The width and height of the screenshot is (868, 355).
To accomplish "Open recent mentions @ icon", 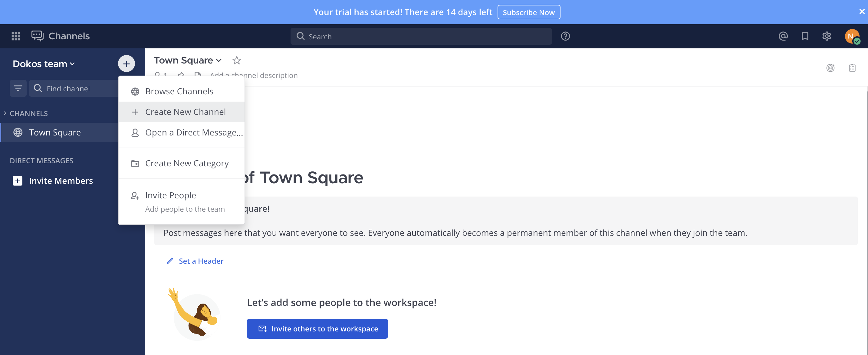I will pos(783,36).
